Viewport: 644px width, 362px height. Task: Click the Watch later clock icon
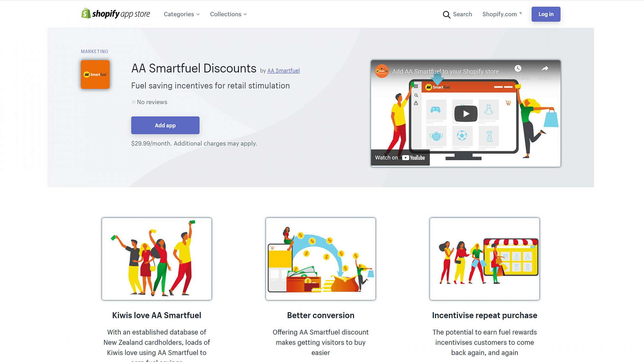click(x=518, y=69)
